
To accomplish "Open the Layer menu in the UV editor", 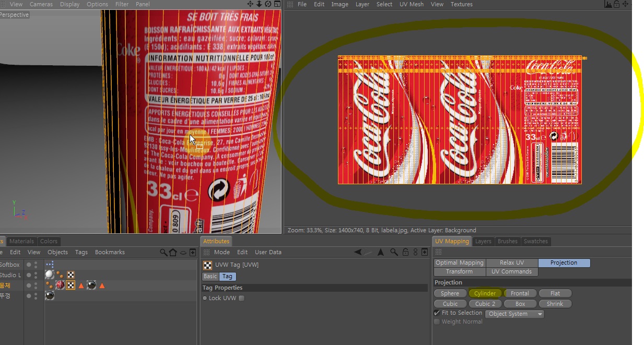I will [362, 4].
